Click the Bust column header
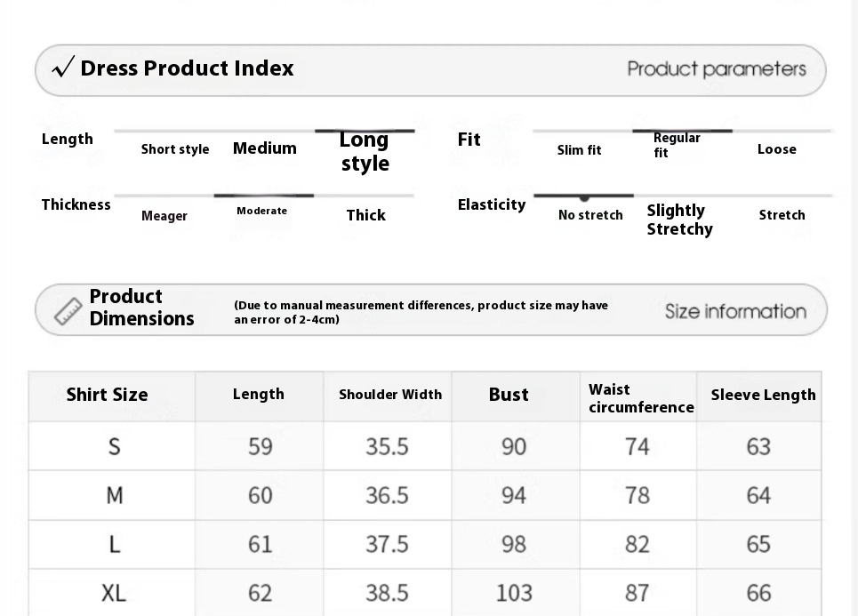This screenshot has width=858, height=616. pyautogui.click(x=509, y=395)
